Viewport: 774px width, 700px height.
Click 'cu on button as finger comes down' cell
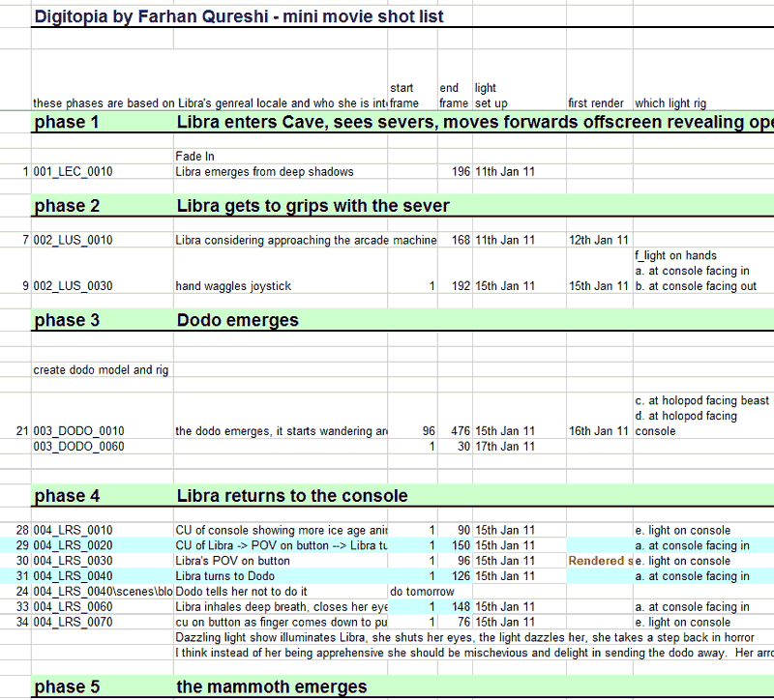coord(281,622)
